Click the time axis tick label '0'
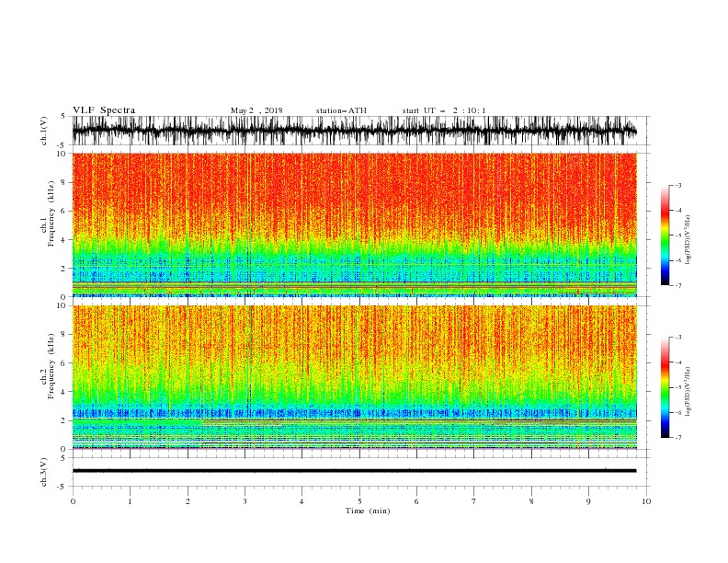 click(x=73, y=501)
